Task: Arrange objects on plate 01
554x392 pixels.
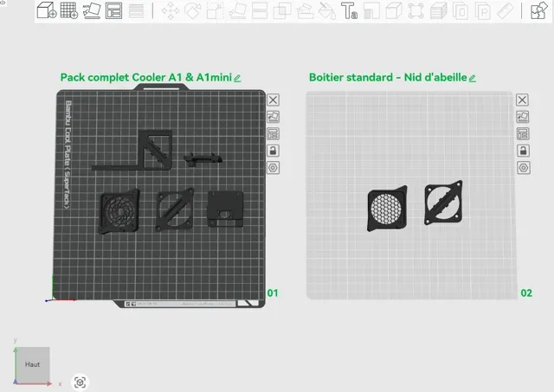Action: (273, 134)
